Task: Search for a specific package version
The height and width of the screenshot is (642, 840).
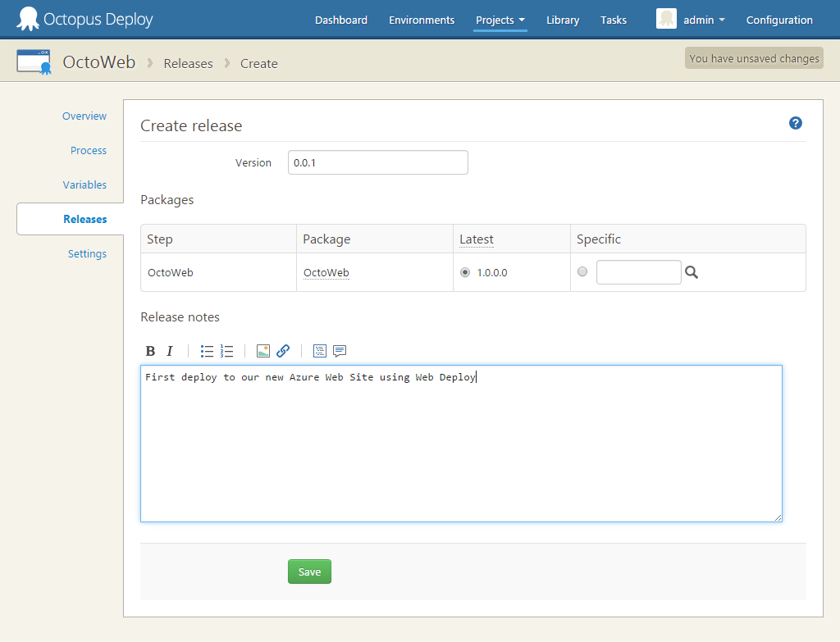Action: tap(692, 272)
